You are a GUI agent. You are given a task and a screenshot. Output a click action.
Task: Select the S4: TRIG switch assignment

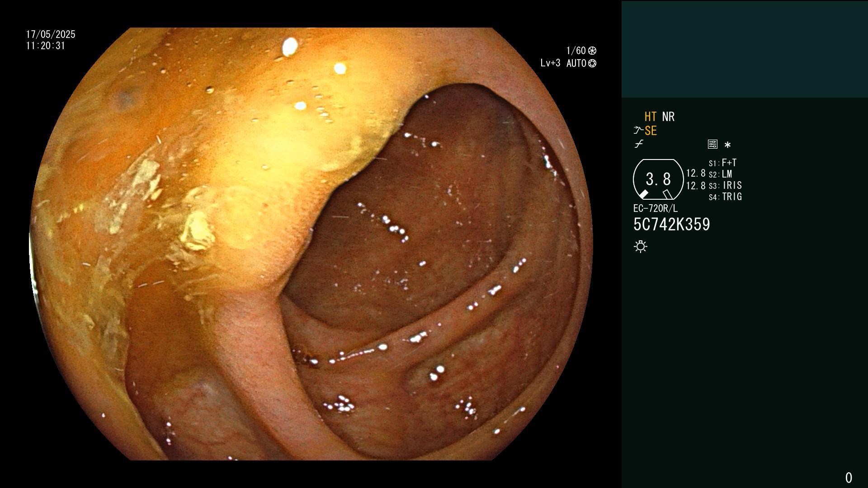click(x=725, y=197)
